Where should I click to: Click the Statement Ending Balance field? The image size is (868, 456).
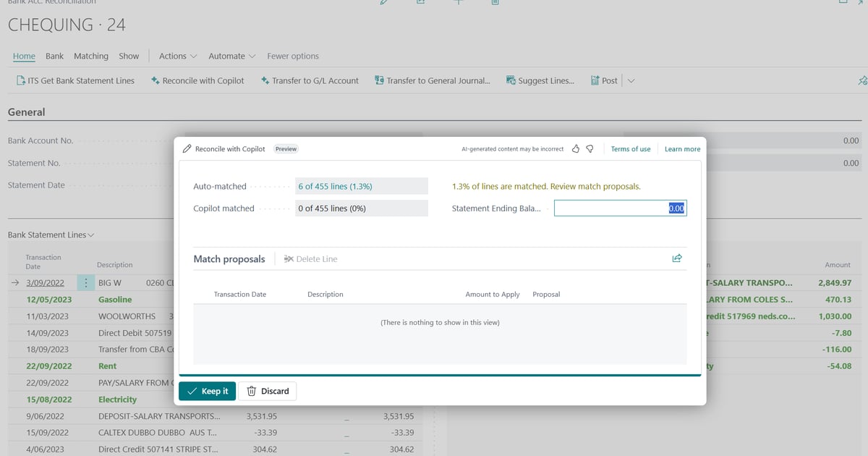620,208
